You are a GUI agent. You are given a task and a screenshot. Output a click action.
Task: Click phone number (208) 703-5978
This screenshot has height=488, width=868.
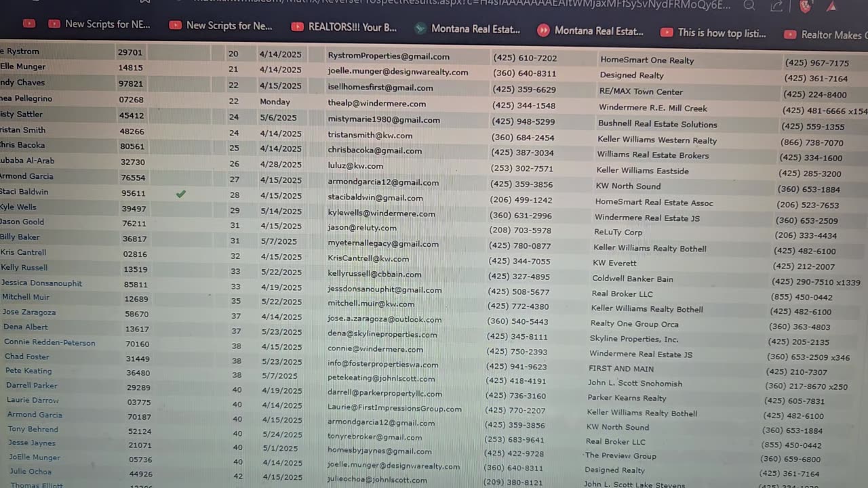coord(520,230)
